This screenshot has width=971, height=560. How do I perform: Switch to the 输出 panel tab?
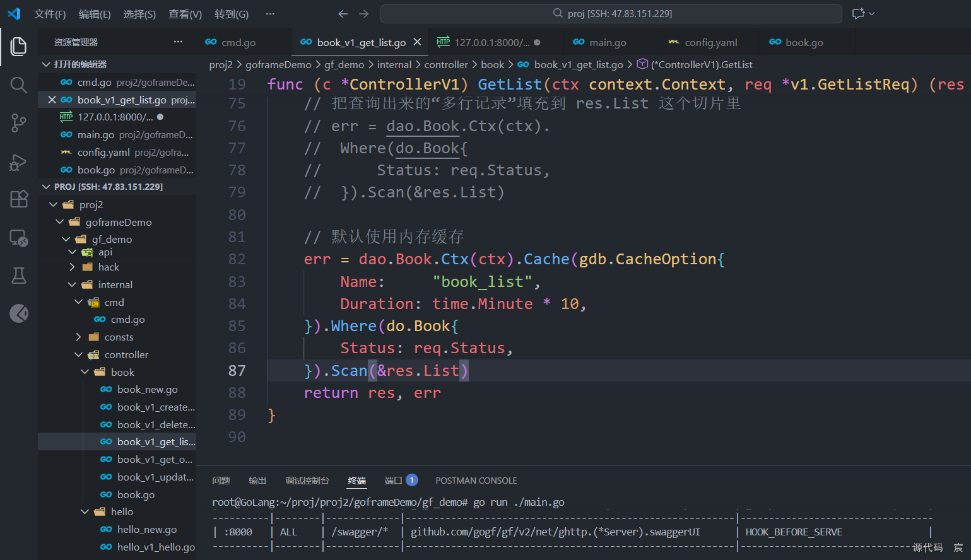[257, 481]
